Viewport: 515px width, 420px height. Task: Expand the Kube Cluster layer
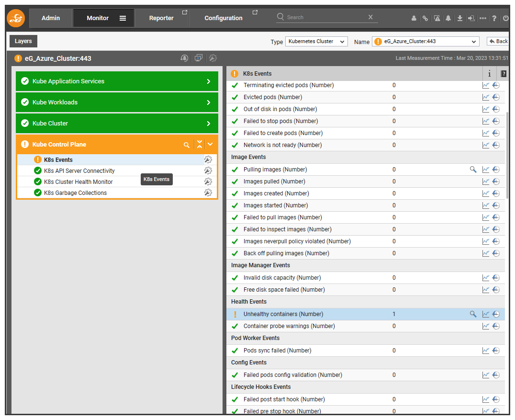(117, 123)
